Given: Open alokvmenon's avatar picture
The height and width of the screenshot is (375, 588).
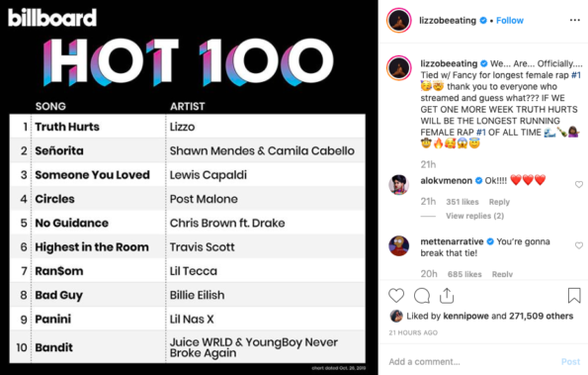Looking at the screenshot, I should point(398,185).
